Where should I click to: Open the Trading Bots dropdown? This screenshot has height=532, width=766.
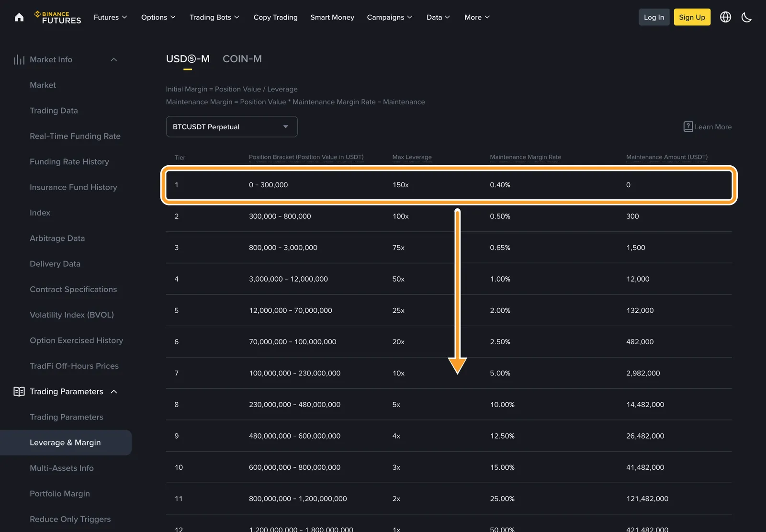coord(214,17)
